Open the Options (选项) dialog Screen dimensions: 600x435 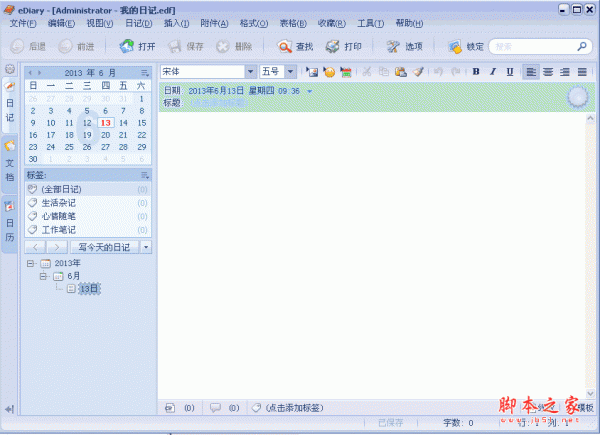[404, 47]
